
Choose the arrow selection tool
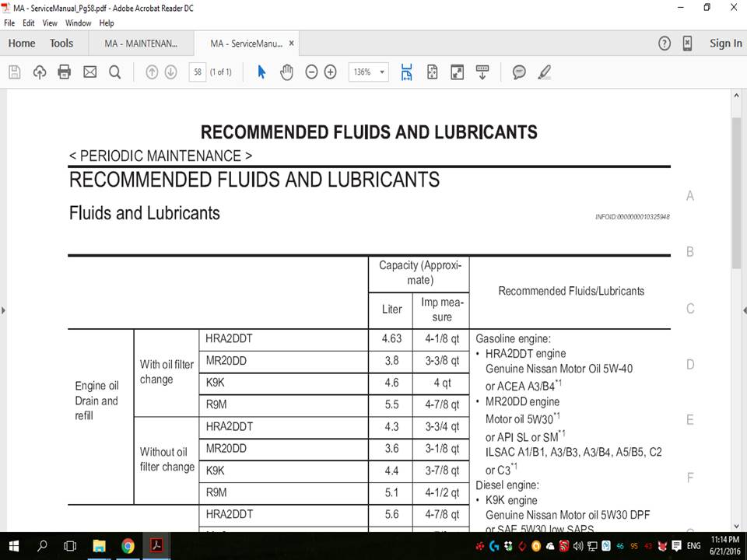click(261, 72)
